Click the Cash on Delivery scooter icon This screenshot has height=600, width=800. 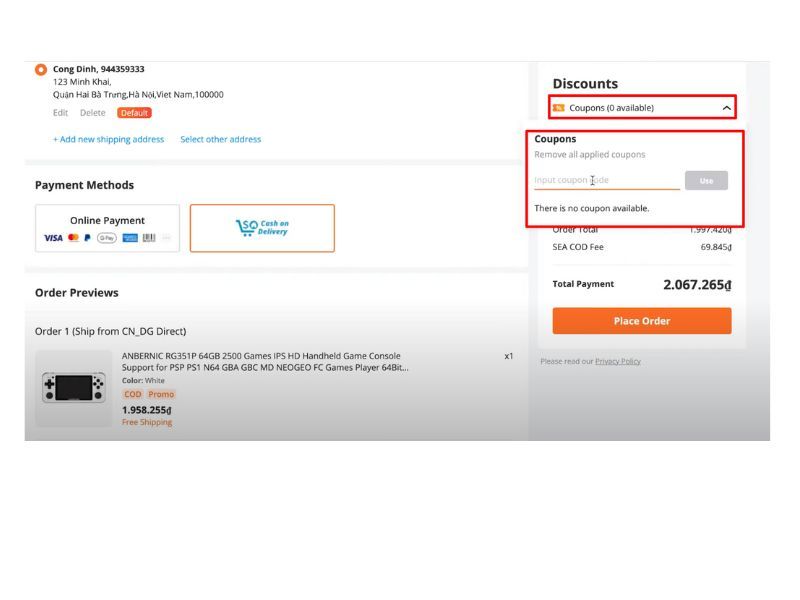point(247,226)
